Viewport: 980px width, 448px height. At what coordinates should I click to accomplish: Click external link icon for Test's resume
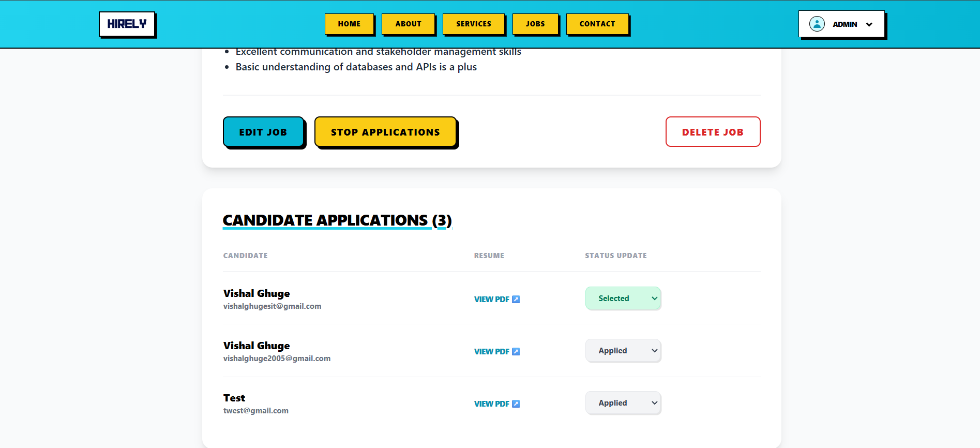click(x=516, y=404)
